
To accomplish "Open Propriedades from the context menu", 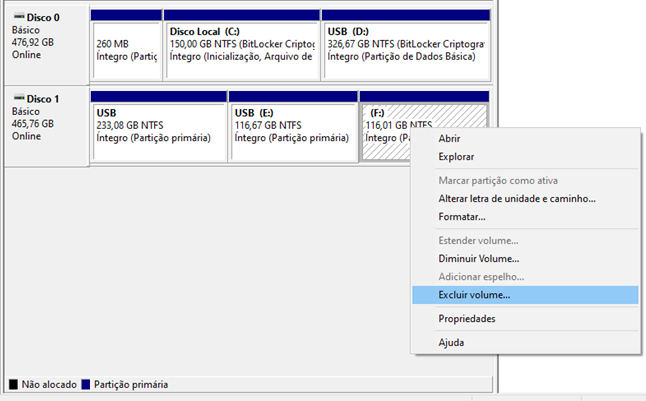I will click(x=525, y=319).
